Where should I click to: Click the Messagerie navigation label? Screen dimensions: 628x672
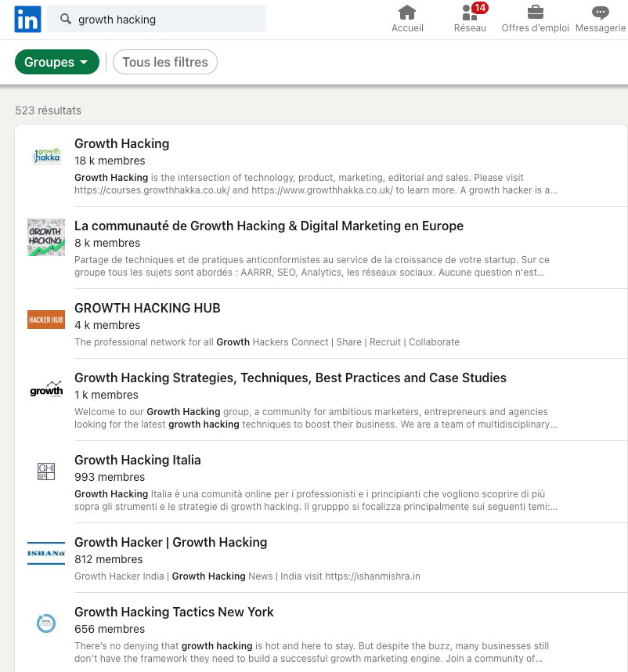[601, 28]
